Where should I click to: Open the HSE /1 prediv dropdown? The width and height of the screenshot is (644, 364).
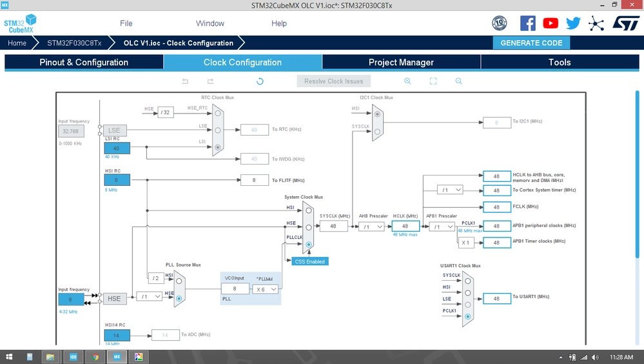pos(149,296)
